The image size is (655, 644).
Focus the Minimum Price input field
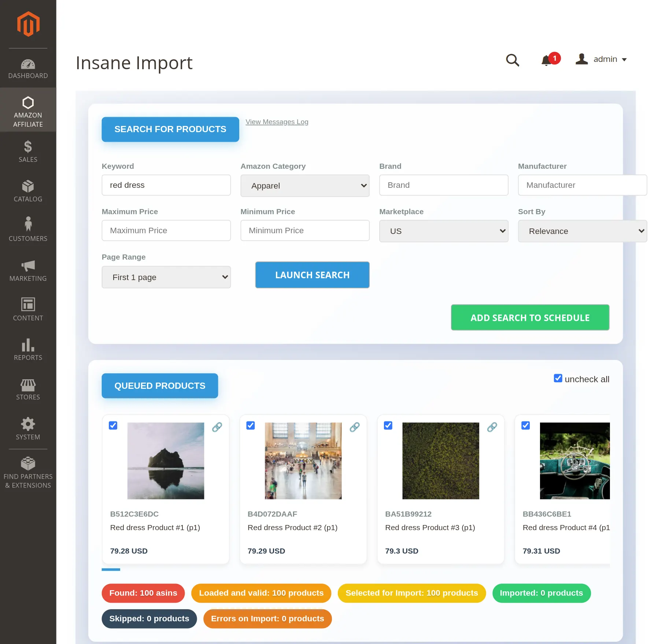[305, 231]
